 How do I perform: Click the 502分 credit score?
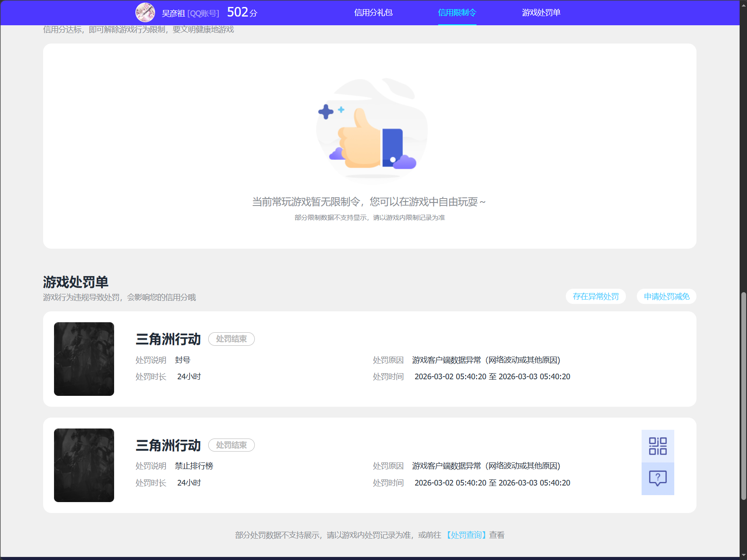(x=242, y=12)
